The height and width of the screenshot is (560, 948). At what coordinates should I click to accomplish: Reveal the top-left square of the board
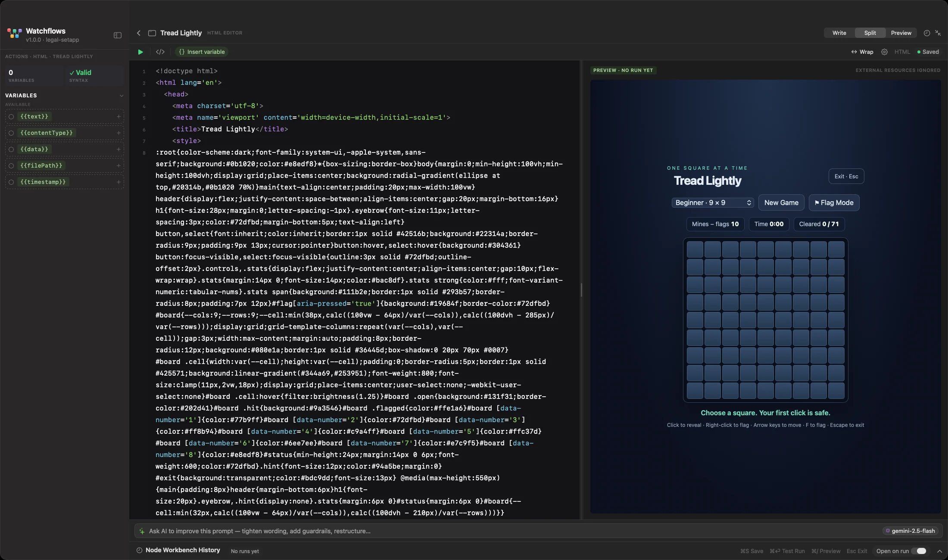695,249
